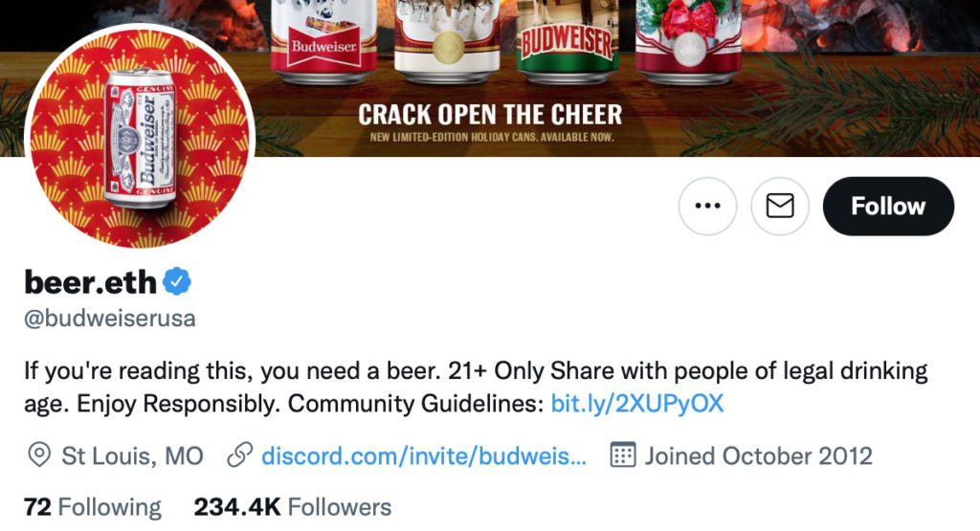Click the profile bio text
The width and height of the screenshot is (980, 531).
click(476, 387)
